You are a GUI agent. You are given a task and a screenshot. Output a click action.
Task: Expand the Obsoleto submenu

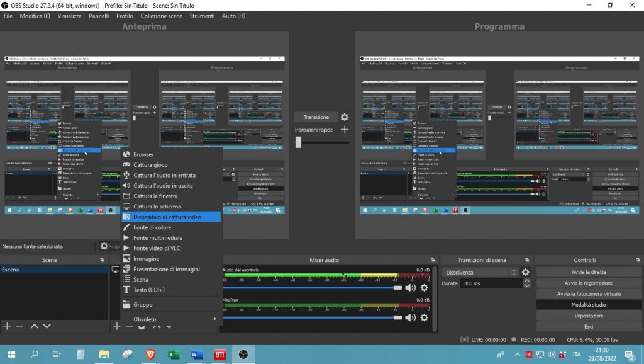[x=170, y=319]
